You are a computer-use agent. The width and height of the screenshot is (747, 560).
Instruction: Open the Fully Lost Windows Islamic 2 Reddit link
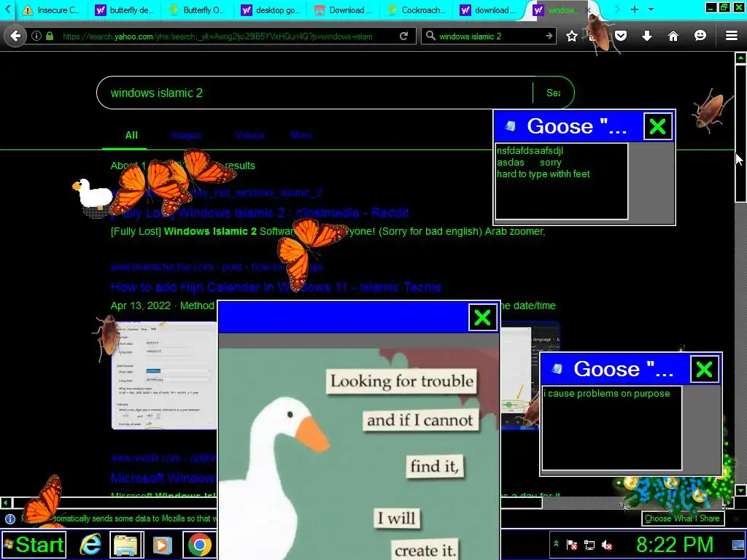pos(260,212)
